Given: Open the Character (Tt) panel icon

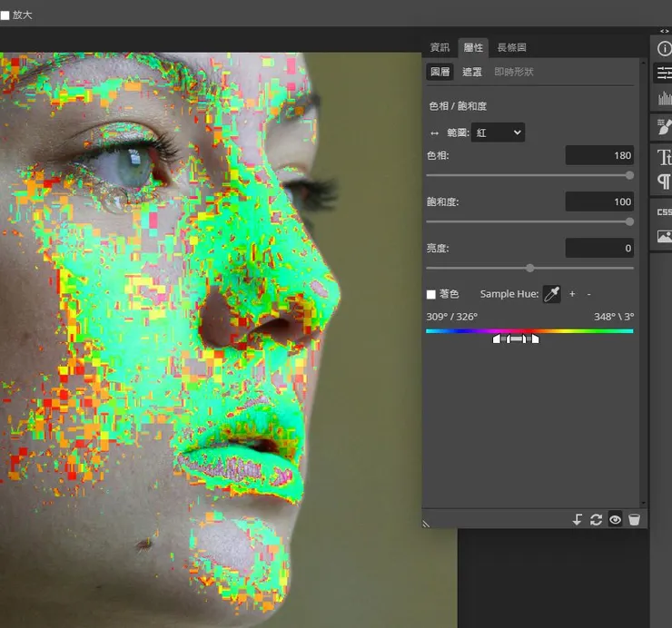Looking at the screenshot, I should [x=664, y=157].
